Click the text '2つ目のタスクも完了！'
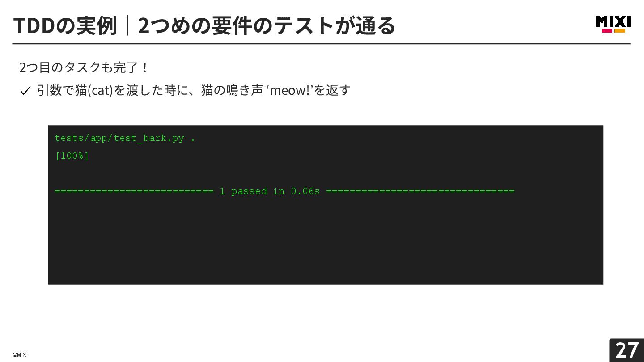 tap(84, 67)
